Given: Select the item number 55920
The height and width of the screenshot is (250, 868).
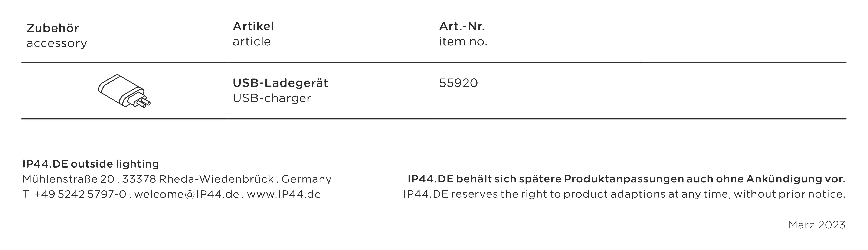Looking at the screenshot, I should (458, 83).
